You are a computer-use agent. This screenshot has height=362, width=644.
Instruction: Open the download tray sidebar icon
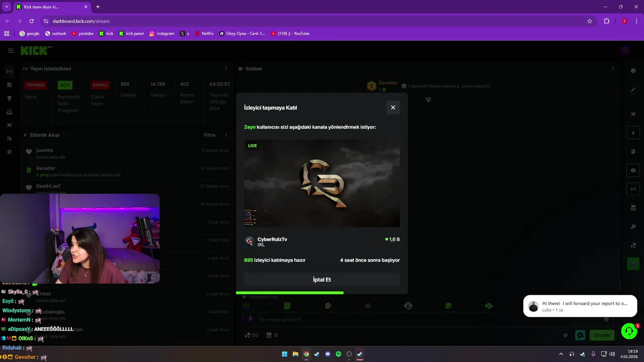pyautogui.click(x=9, y=112)
